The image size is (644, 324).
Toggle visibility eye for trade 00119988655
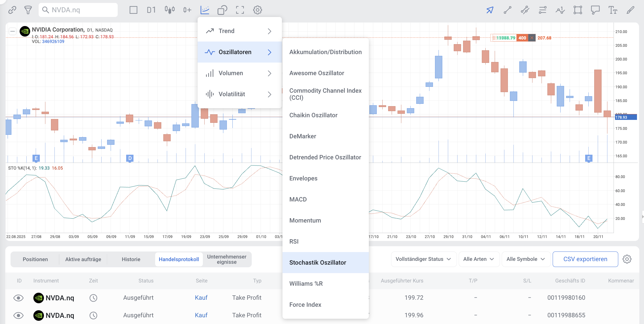pyautogui.click(x=18, y=315)
